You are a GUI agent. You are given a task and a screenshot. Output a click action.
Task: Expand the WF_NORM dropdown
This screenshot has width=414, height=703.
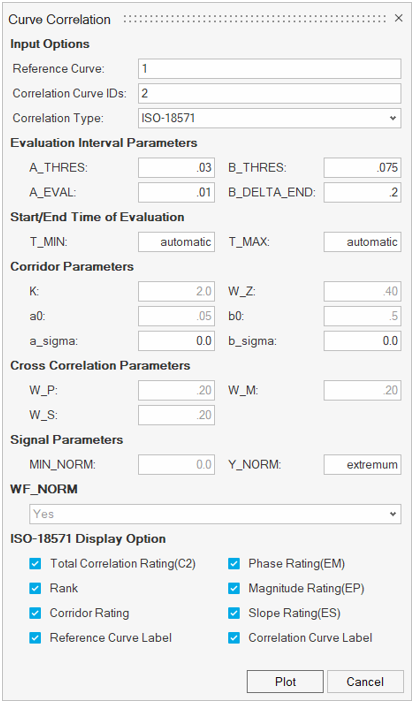215,514
